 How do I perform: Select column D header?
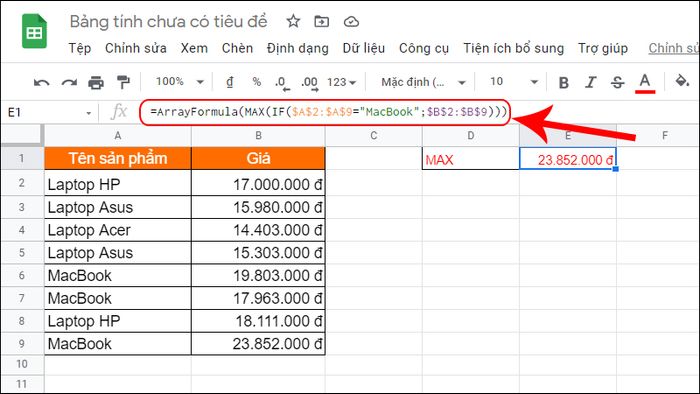point(471,136)
